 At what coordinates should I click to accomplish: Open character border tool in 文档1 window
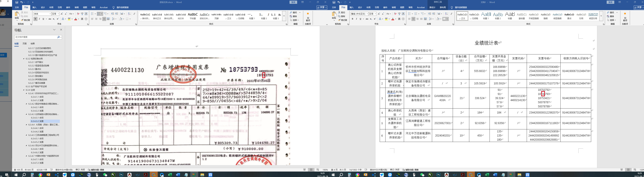[403, 14]
